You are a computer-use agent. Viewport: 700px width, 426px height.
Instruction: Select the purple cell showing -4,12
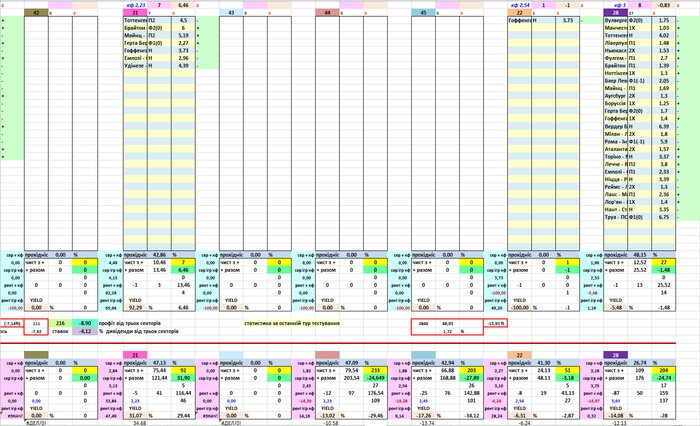click(x=85, y=331)
